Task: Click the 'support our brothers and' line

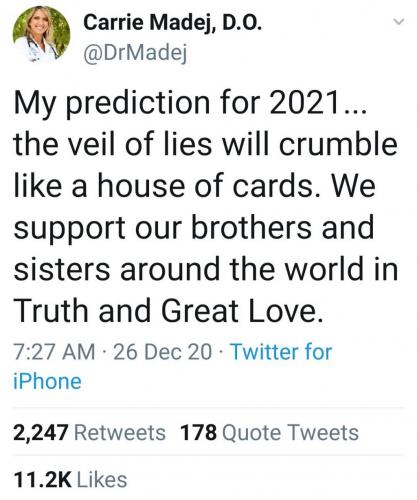Action: pos(194,229)
